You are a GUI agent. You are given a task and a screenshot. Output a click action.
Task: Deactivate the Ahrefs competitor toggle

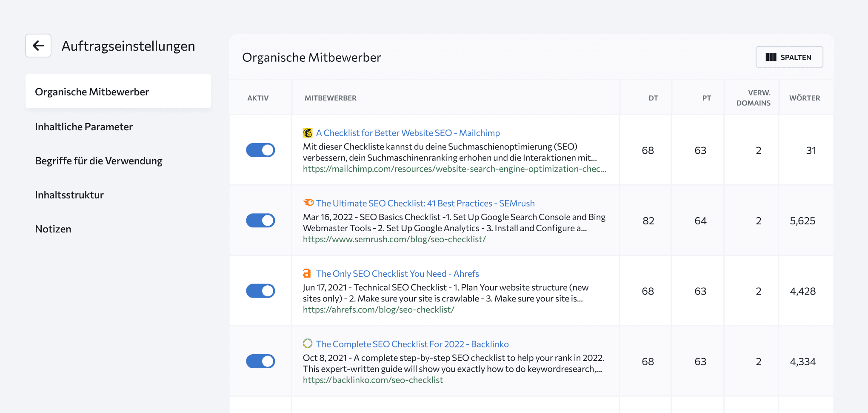(260, 291)
